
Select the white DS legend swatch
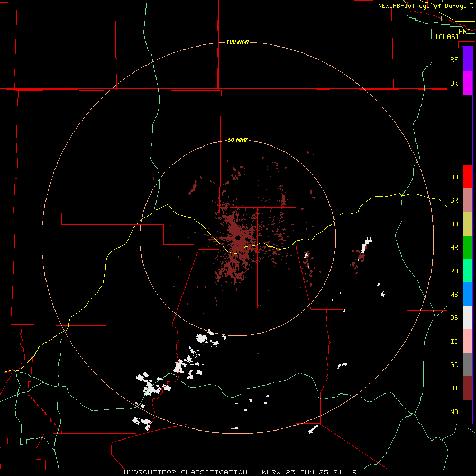coord(467,317)
